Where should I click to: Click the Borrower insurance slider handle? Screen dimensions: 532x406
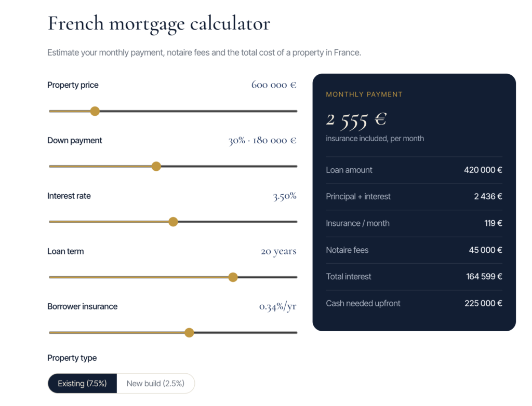click(x=189, y=332)
